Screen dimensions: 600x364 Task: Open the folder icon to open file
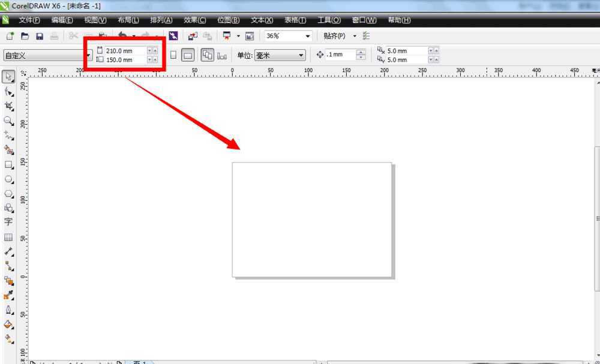click(x=25, y=37)
